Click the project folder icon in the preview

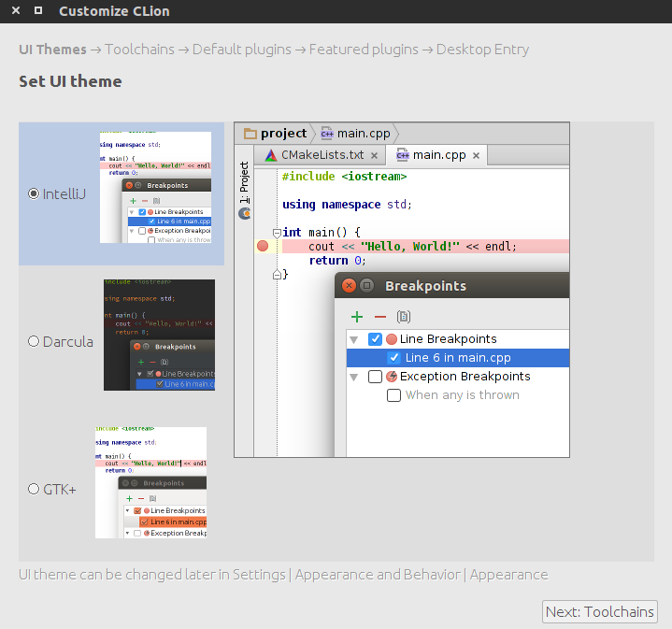[x=250, y=134]
